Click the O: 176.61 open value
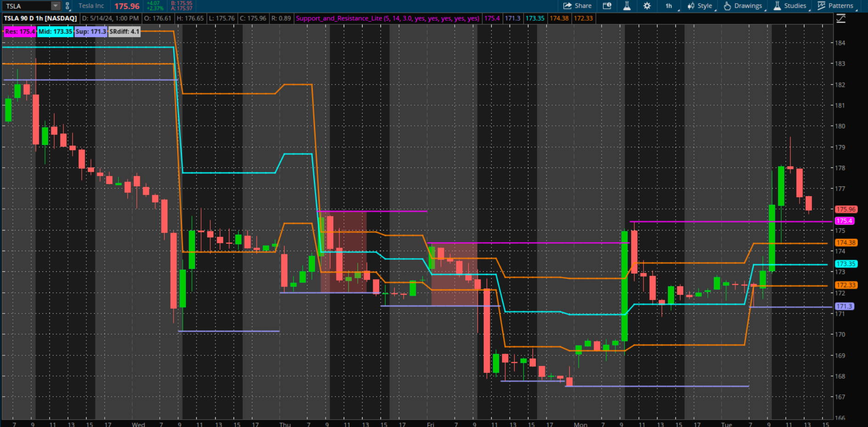This screenshot has height=427, width=868. click(x=157, y=18)
